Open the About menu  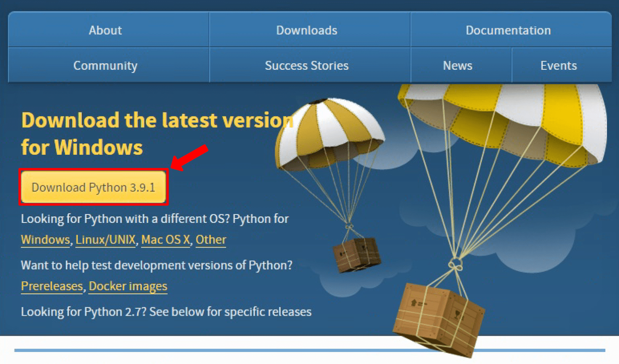(105, 30)
